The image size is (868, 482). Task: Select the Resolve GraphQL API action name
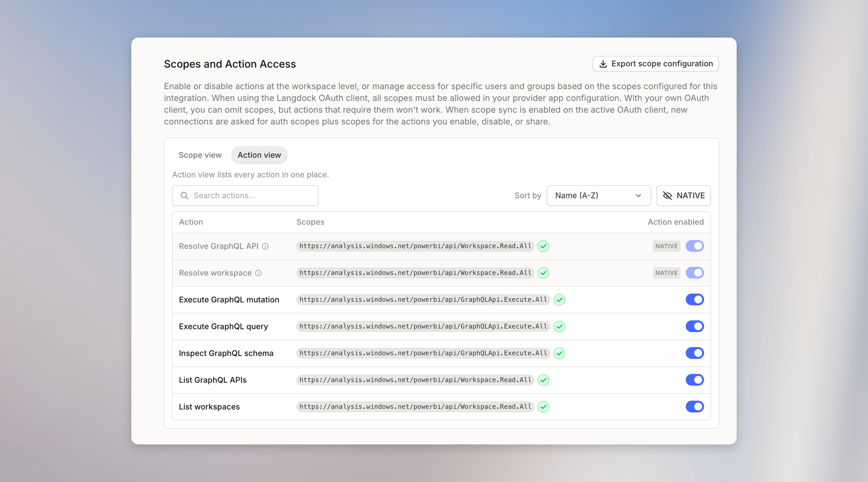click(x=219, y=246)
